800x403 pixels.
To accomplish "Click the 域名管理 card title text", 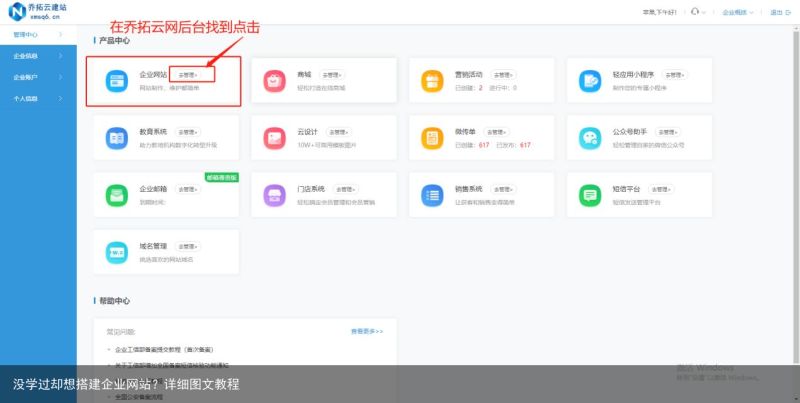I will (x=153, y=246).
